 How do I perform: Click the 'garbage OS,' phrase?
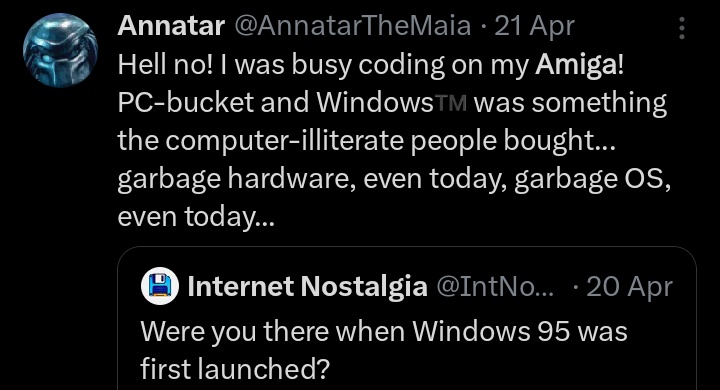click(592, 179)
